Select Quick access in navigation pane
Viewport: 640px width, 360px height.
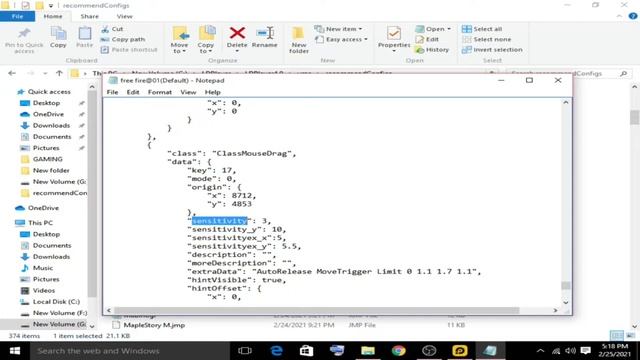[44, 92]
